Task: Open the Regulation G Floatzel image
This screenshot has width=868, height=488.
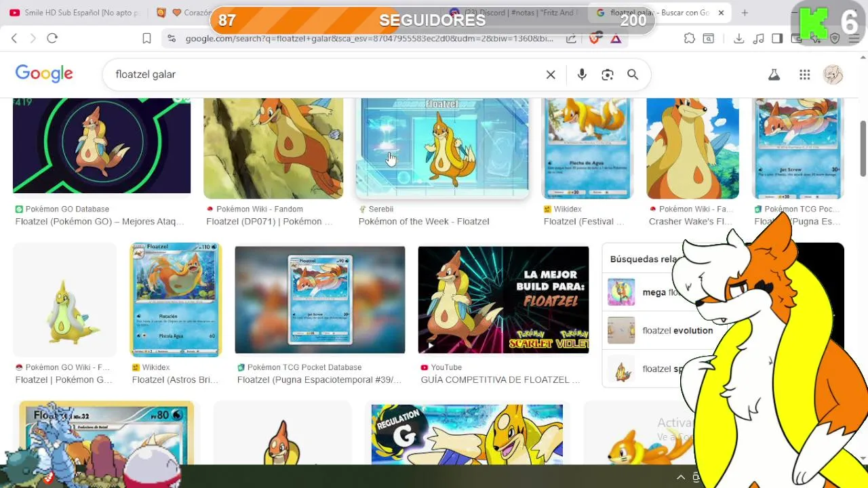Action: (467, 434)
